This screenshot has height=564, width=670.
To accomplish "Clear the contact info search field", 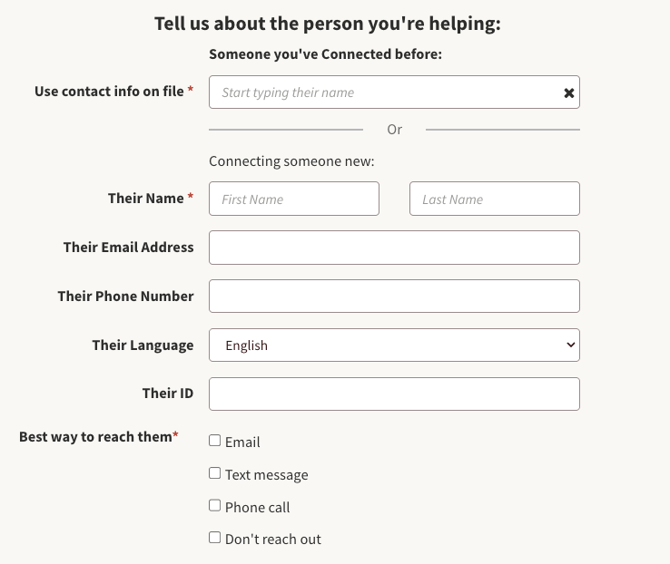I will click(x=569, y=93).
